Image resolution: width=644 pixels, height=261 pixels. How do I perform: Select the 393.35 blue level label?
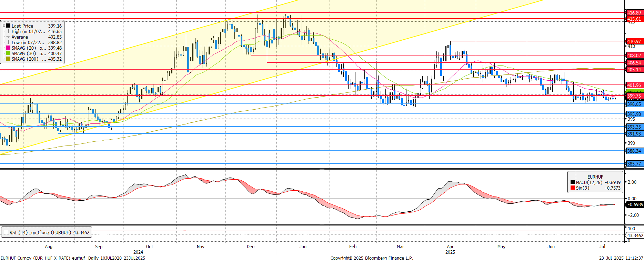[x=634, y=127]
